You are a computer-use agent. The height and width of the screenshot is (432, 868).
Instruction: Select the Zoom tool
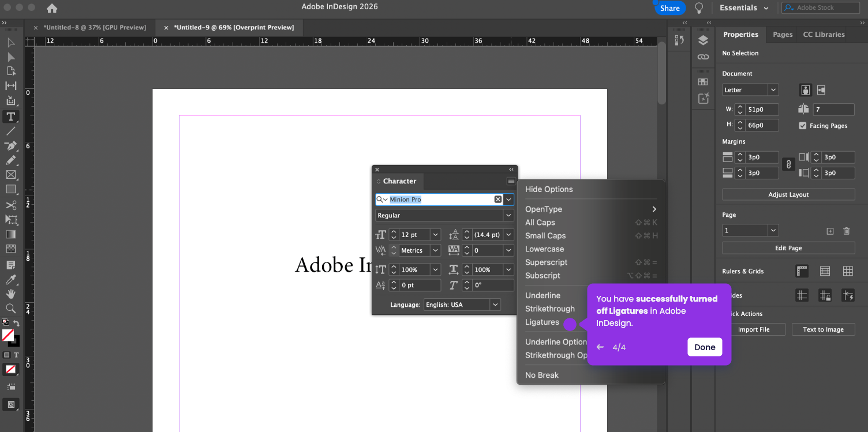[10, 309]
